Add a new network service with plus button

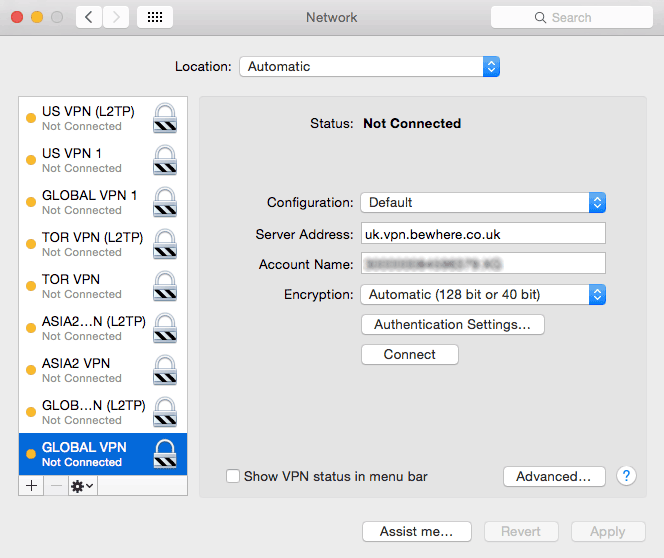tap(31, 486)
